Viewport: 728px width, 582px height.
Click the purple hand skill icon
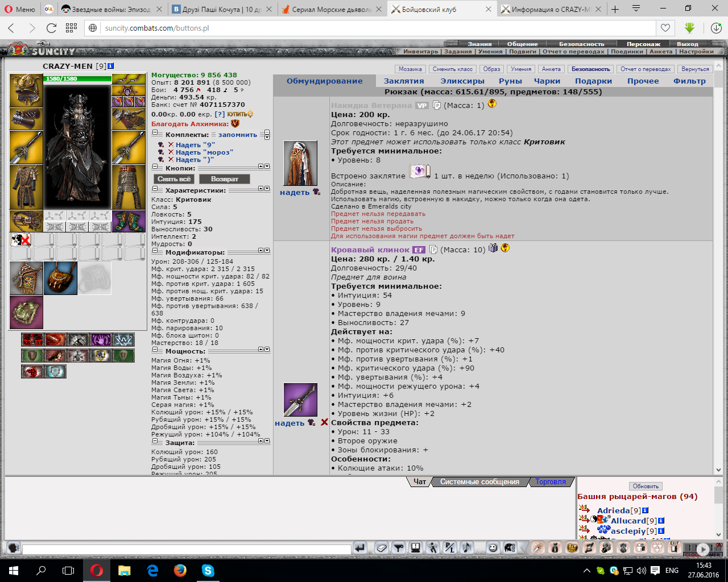pyautogui.click(x=101, y=340)
